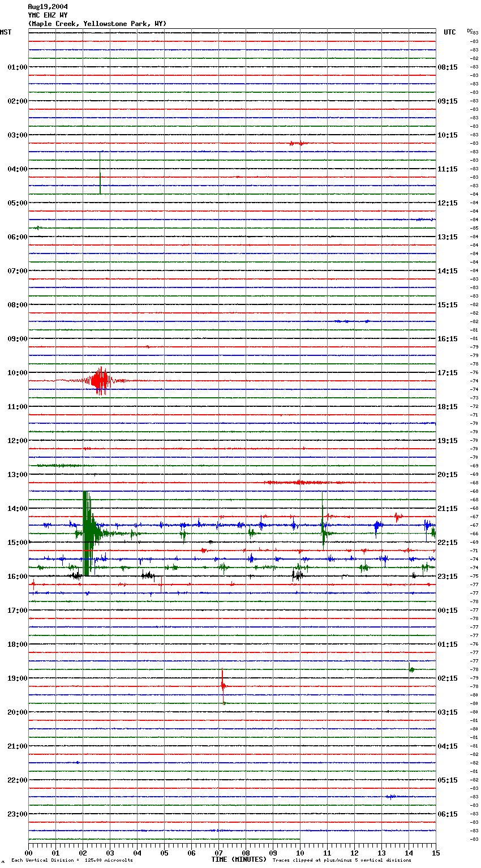This screenshot has height=868, width=481.
Task: Click minute 08 on the bottom axis
Action: 246,853
